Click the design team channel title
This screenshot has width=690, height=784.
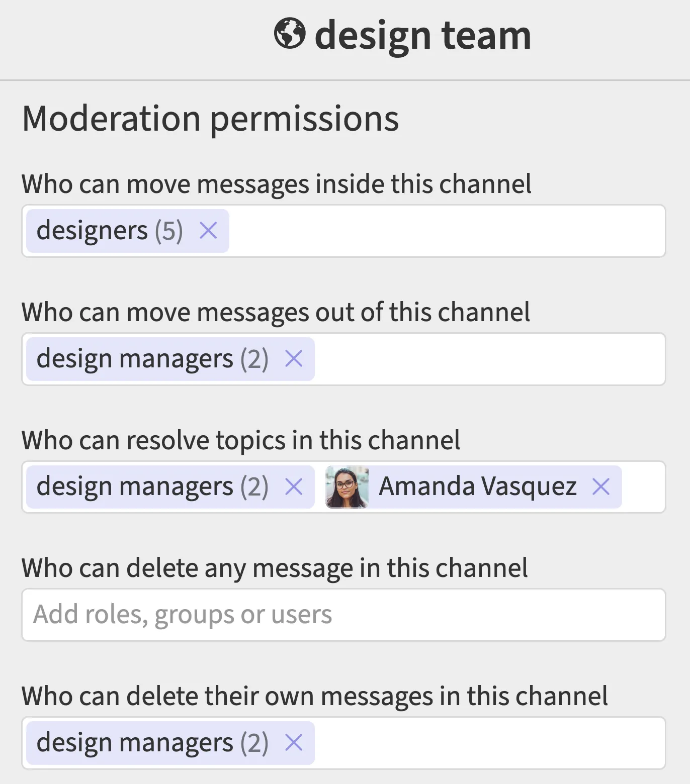tap(422, 36)
